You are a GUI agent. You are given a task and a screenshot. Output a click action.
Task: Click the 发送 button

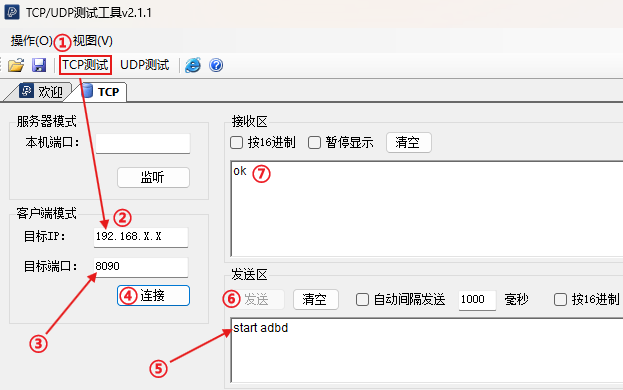pyautogui.click(x=255, y=299)
